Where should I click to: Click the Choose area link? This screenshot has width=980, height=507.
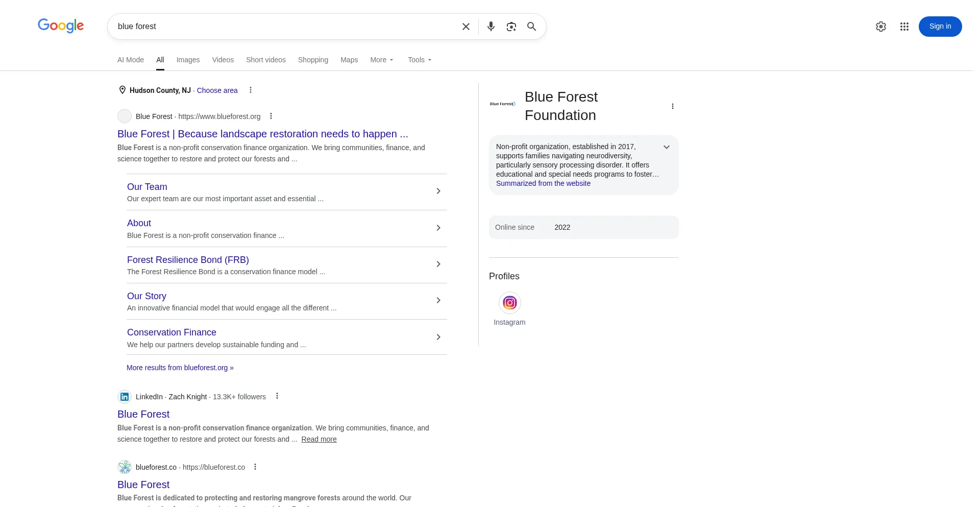[217, 90]
